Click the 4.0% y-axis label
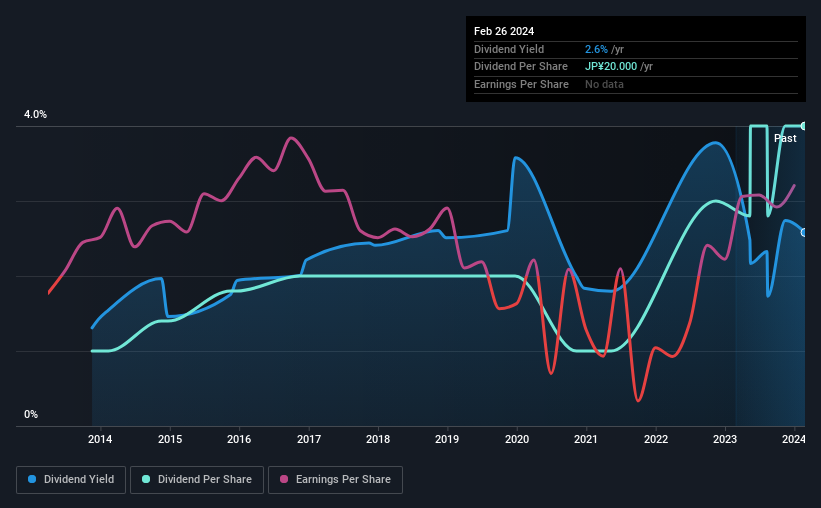Image resolution: width=821 pixels, height=508 pixels. [36, 114]
